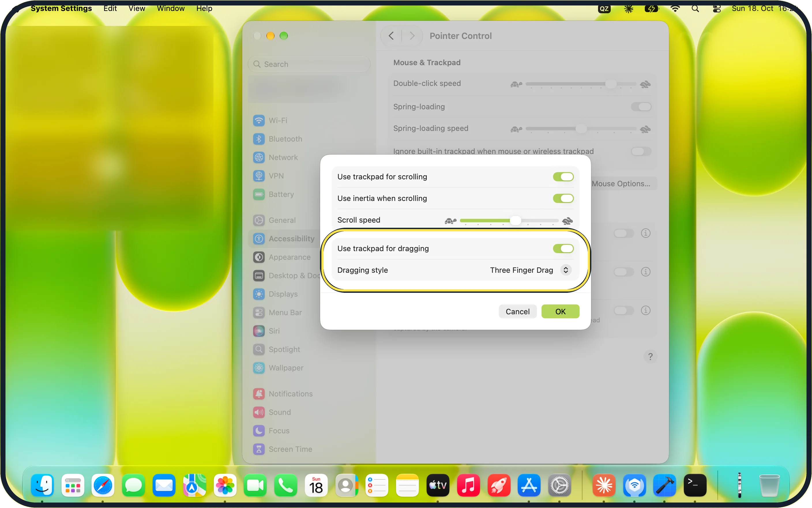The height and width of the screenshot is (508, 812).
Task: Open Terminal from the Dock
Action: [695, 485]
